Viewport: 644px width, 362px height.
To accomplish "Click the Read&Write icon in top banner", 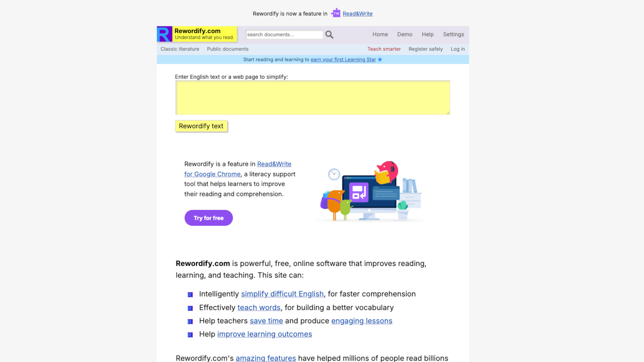I will [335, 13].
